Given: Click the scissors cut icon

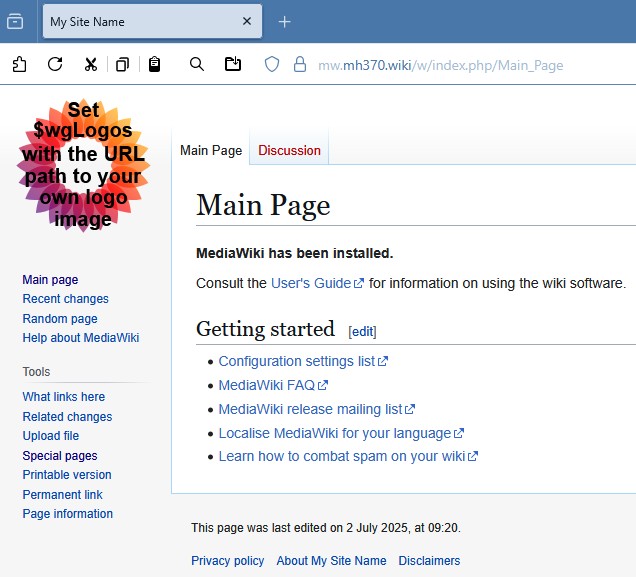Looking at the screenshot, I should [90, 64].
